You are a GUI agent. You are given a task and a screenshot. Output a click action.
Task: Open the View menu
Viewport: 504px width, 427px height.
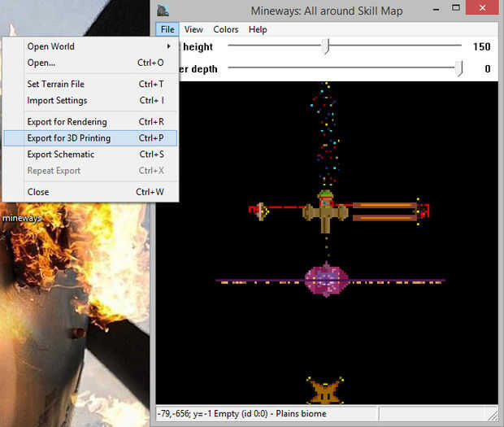tap(193, 29)
